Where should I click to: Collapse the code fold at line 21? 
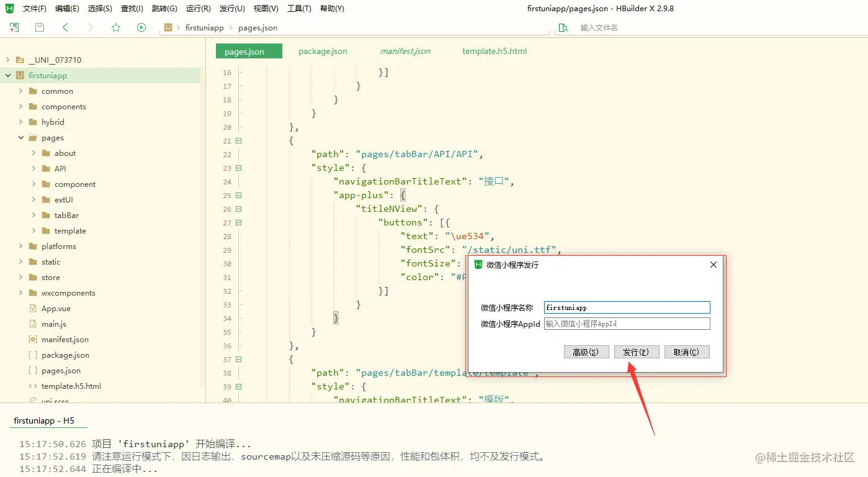(x=239, y=141)
